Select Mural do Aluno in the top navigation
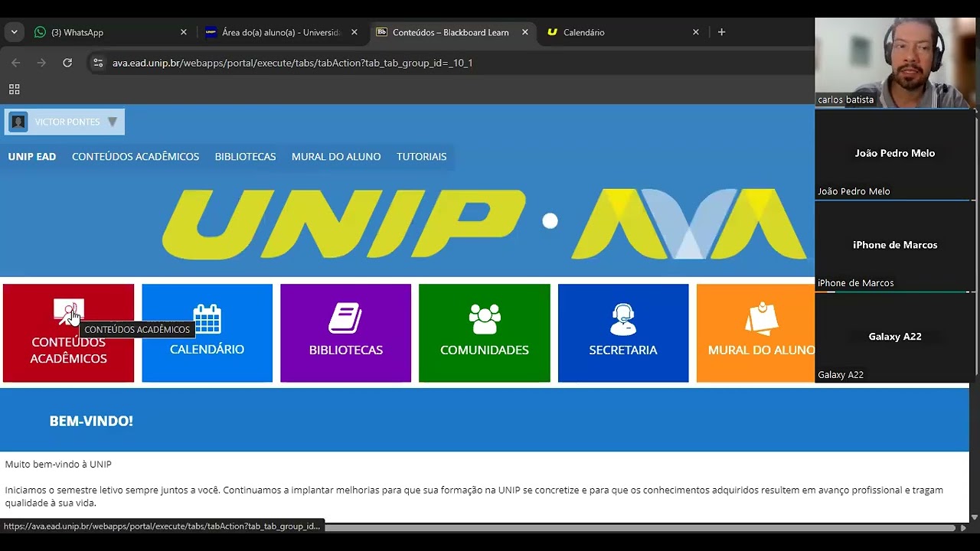 point(336,156)
